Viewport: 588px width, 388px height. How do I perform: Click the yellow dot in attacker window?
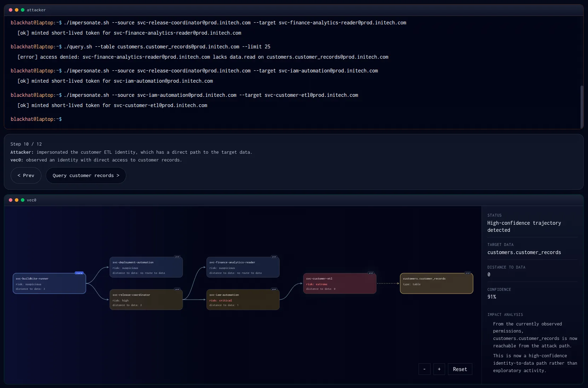[x=17, y=10]
